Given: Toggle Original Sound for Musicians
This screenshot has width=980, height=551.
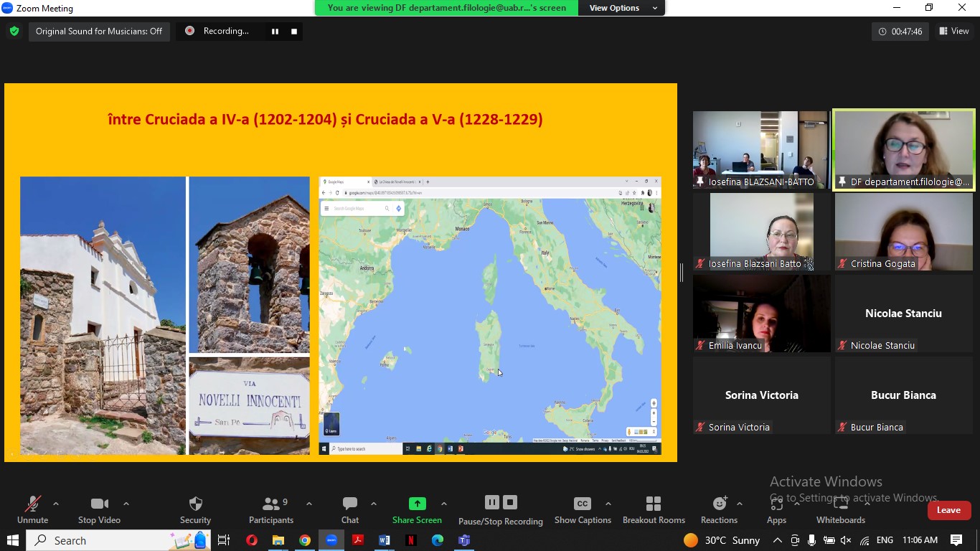Looking at the screenshot, I should point(99,31).
